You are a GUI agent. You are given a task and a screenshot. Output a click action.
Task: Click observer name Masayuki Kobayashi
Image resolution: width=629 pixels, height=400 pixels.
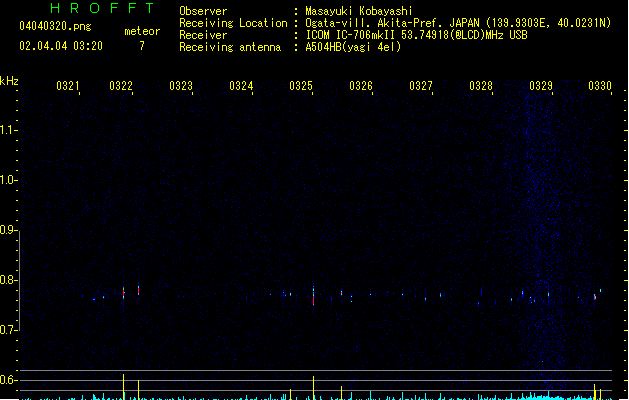pos(359,11)
